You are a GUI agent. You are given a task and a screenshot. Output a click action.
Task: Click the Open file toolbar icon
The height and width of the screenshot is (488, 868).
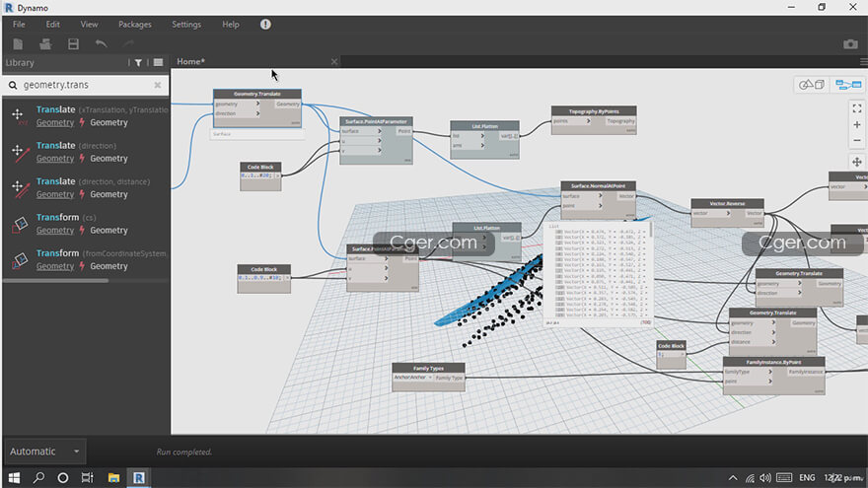pos(45,44)
